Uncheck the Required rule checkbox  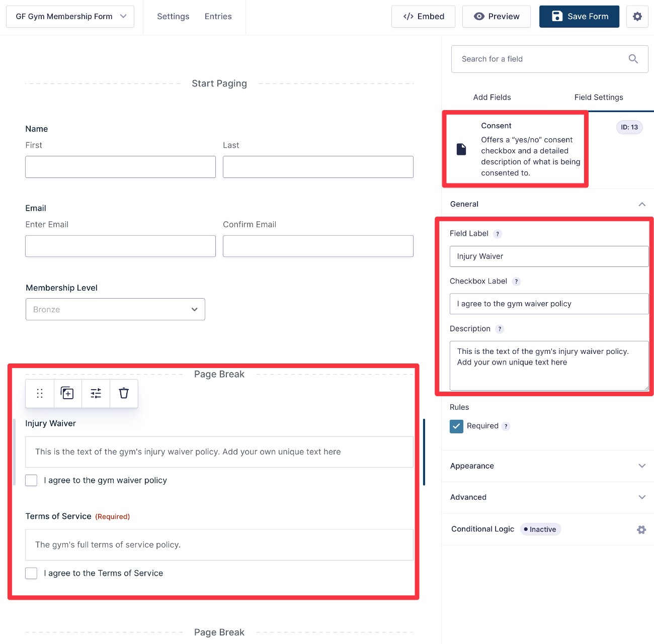click(456, 426)
